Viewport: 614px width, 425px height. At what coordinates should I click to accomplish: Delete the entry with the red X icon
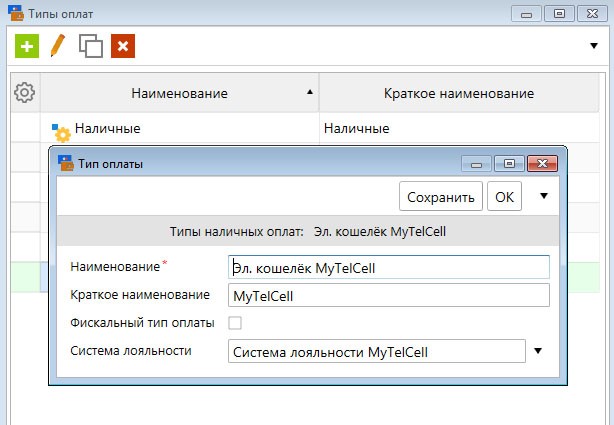point(123,46)
